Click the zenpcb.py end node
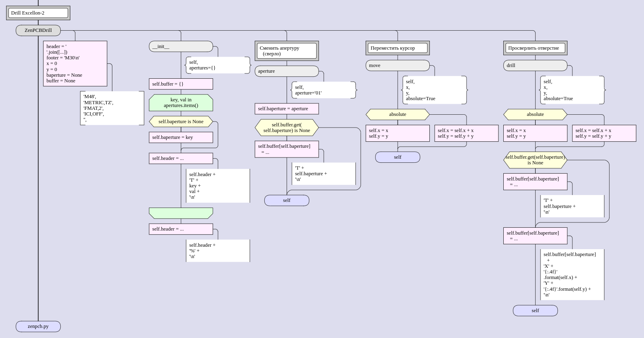This screenshot has height=338, width=644. pyautogui.click(x=38, y=326)
